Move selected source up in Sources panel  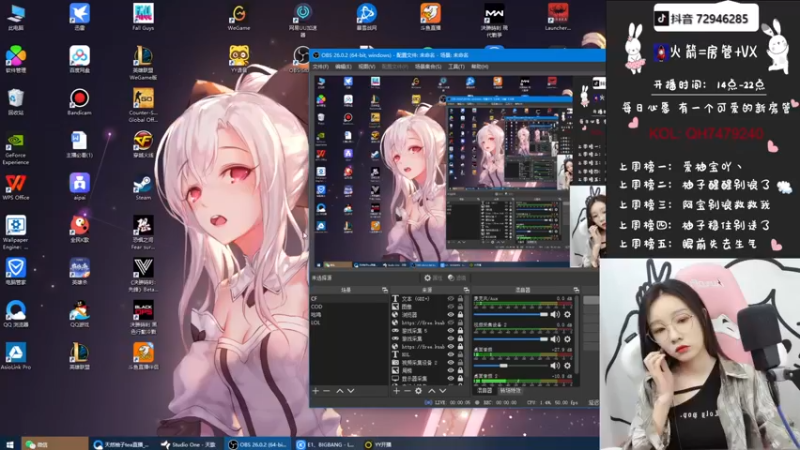point(432,391)
